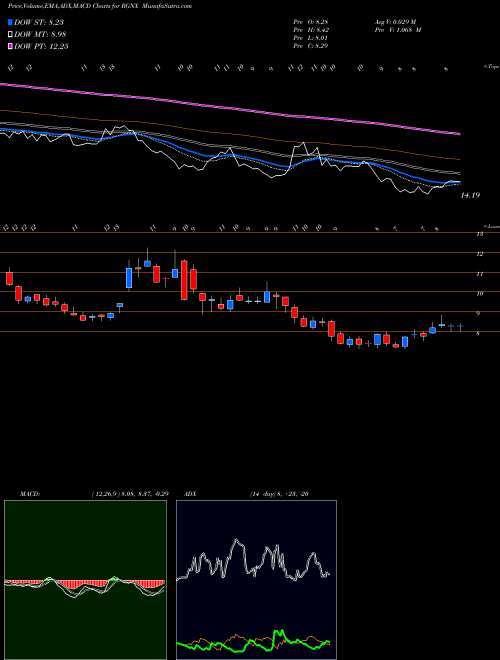Click the ADX panel title
The height and width of the screenshot is (660, 500).
tap(191, 493)
